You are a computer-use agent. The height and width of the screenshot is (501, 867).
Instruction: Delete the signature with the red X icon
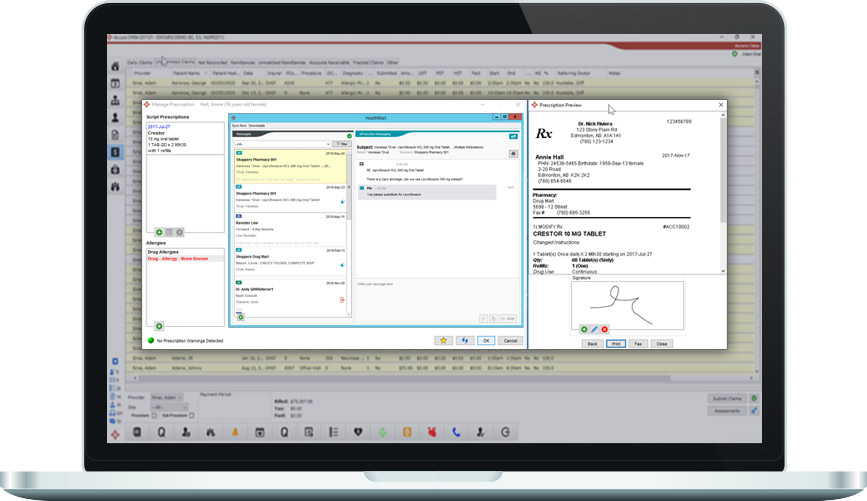click(x=604, y=330)
